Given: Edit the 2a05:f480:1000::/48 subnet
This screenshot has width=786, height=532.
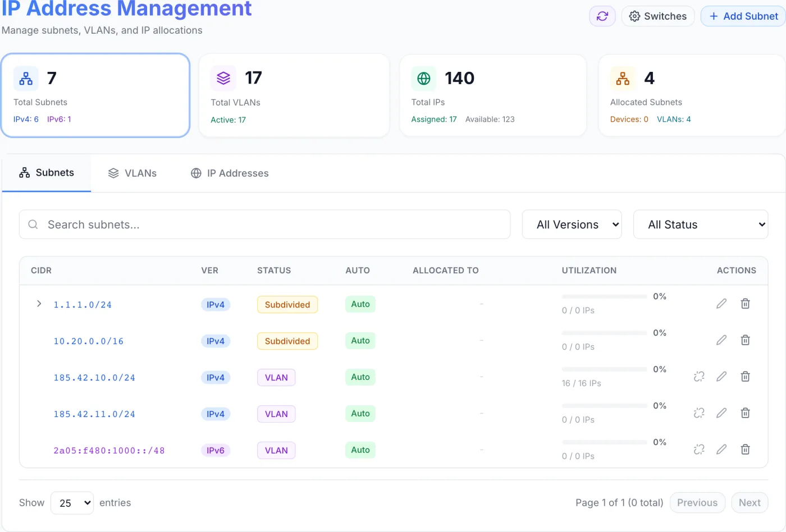Looking at the screenshot, I should pos(721,450).
